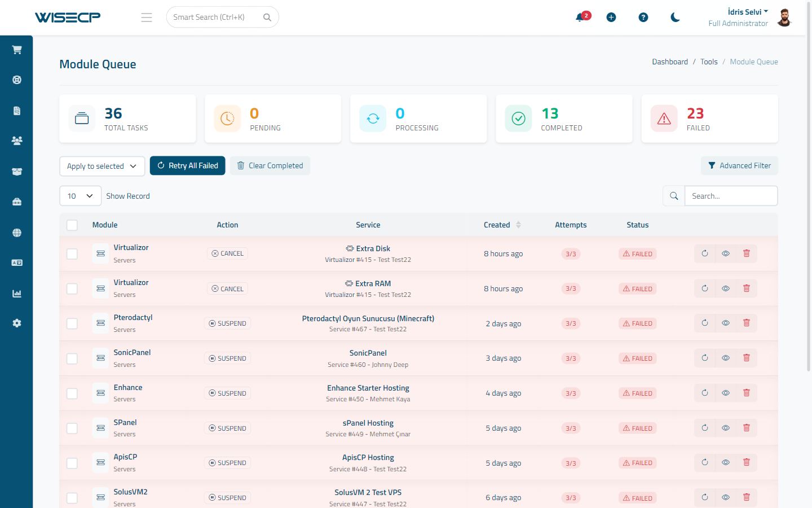
Task: View details of the Enhance task
Action: coord(726,393)
